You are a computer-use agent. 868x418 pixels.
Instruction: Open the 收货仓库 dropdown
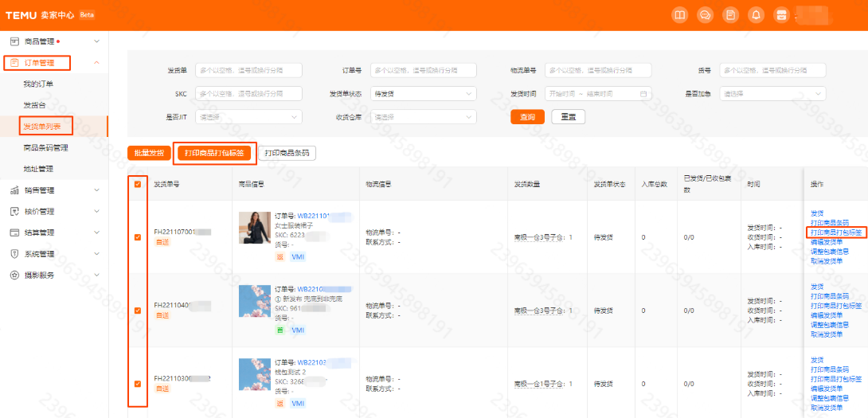pyautogui.click(x=424, y=117)
